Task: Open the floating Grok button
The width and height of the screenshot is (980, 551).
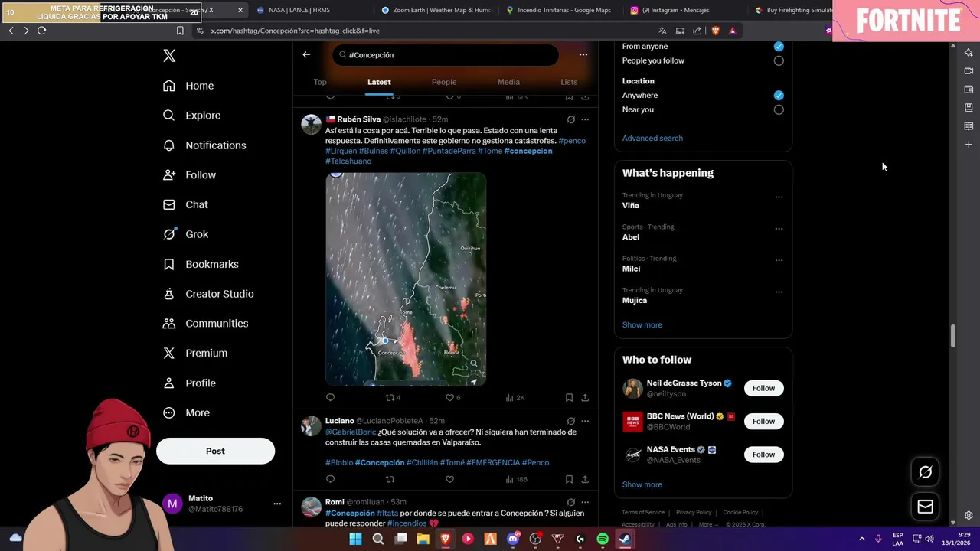Action: click(x=925, y=472)
